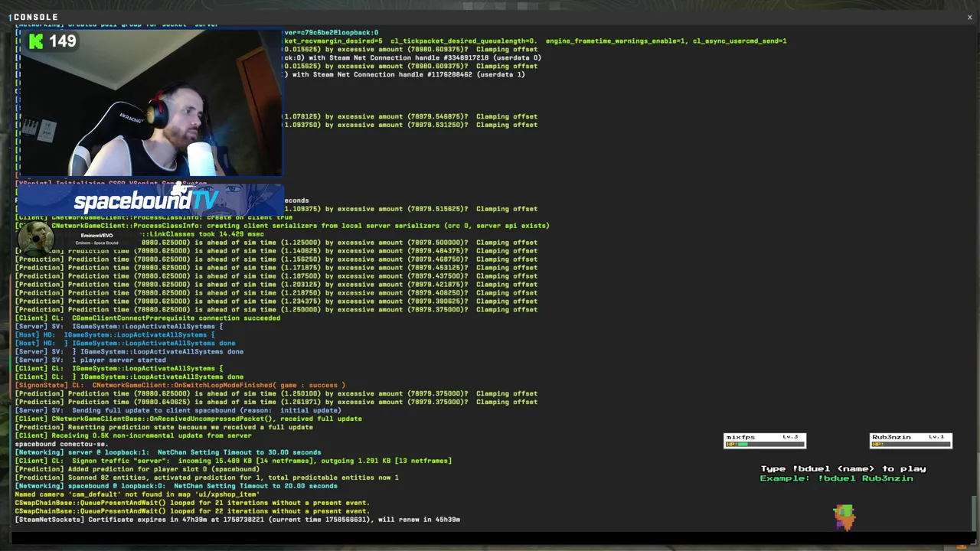Screen dimensions: 980x551
Task: Click the Rub3nzin player name label in card
Action: [891, 437]
